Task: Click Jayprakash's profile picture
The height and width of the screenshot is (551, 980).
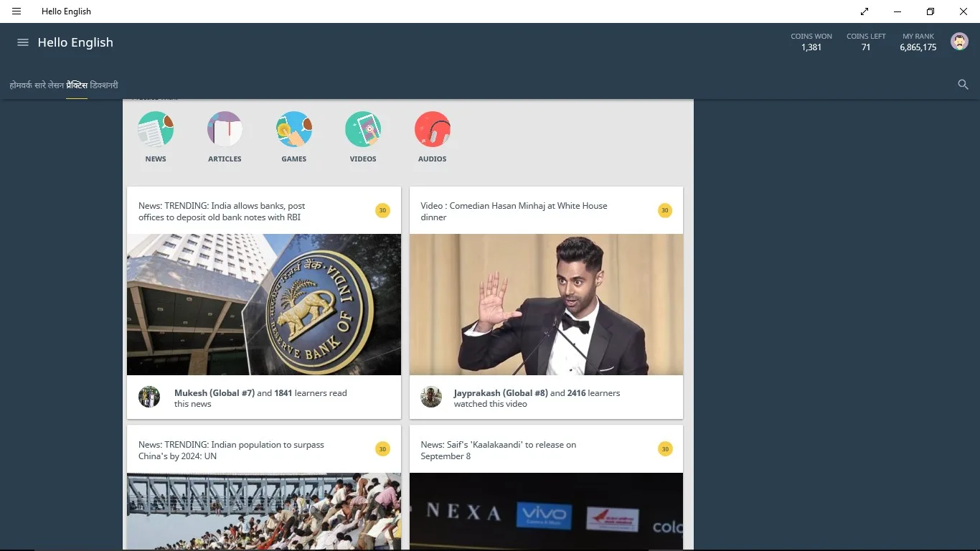Action: (x=431, y=397)
